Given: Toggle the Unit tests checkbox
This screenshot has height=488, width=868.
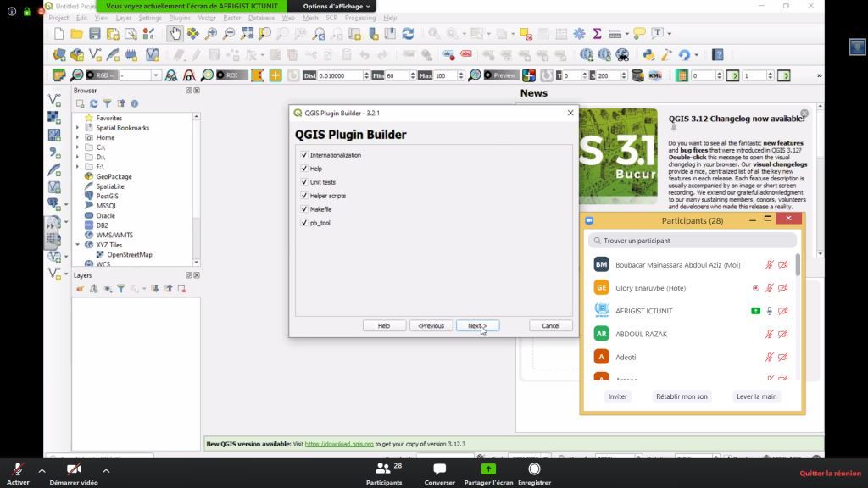Looking at the screenshot, I should [304, 181].
